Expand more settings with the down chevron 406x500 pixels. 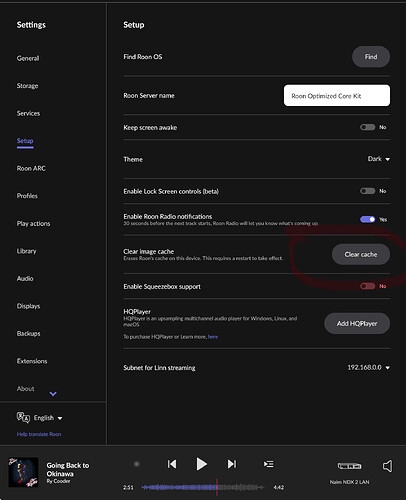point(53,394)
